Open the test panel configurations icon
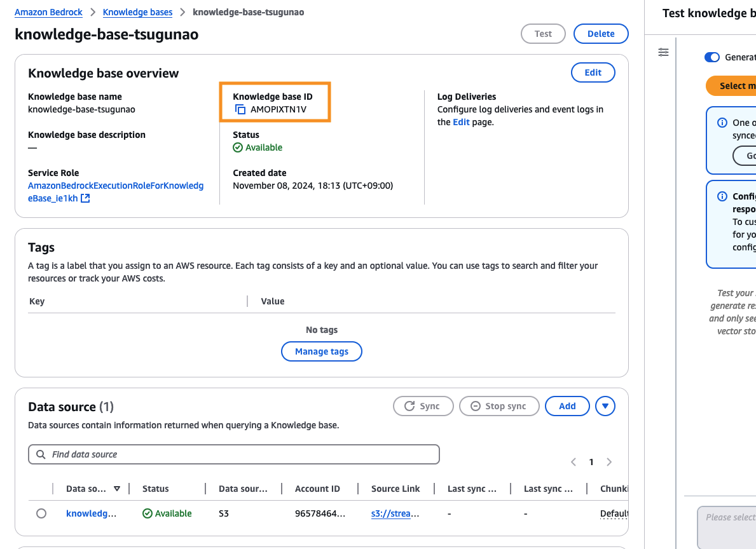 [x=663, y=52]
